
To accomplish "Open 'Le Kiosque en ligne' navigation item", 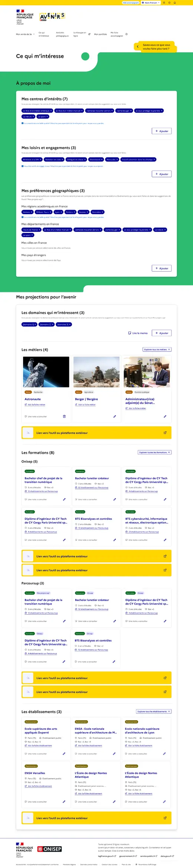I will [82, 34].
